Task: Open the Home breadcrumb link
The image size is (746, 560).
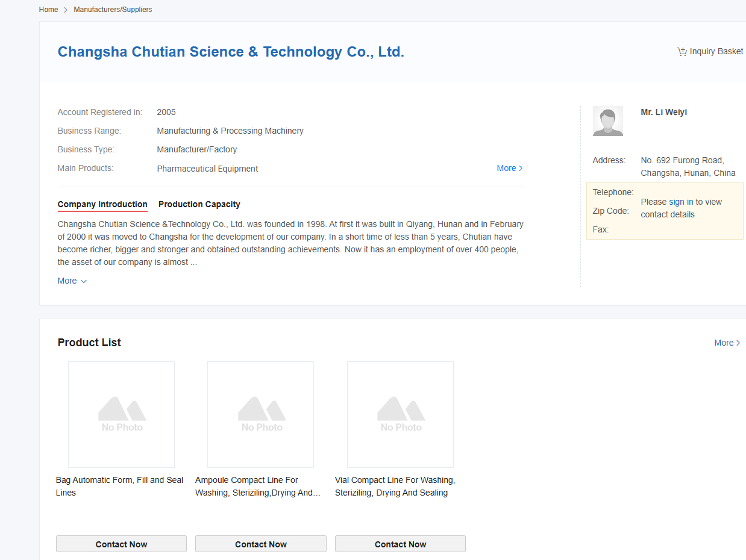Action: click(48, 10)
